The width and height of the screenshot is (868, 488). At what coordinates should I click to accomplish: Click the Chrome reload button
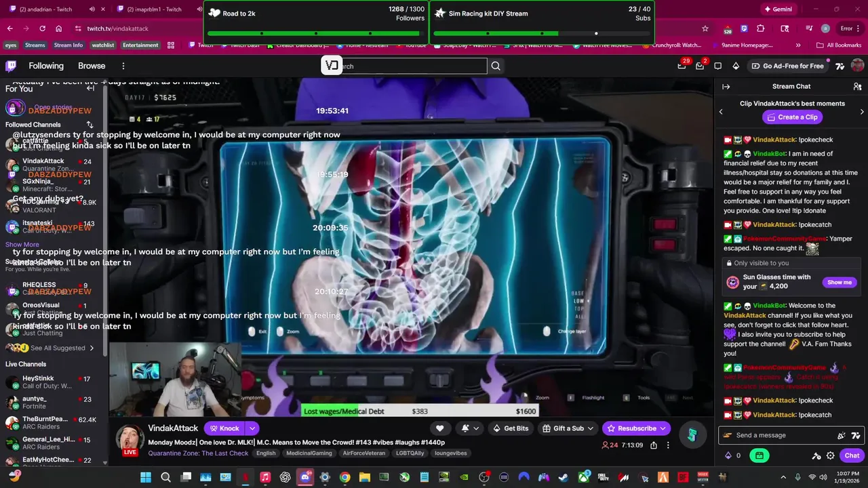point(42,28)
